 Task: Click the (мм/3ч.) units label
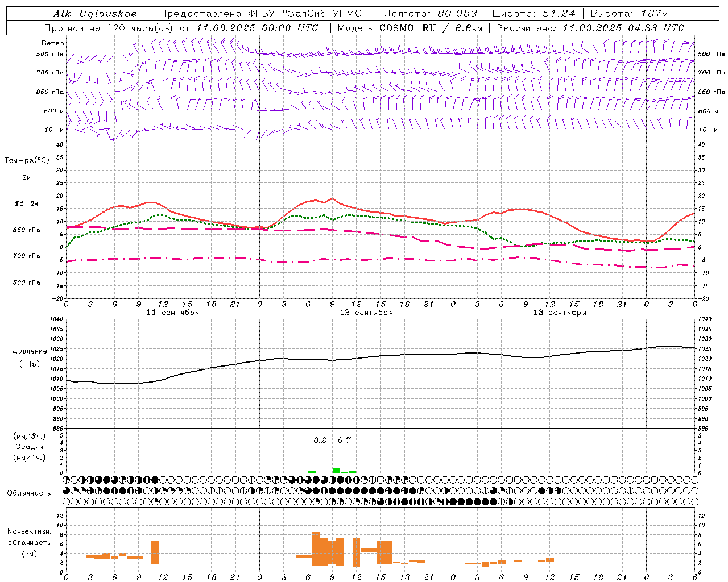pyautogui.click(x=30, y=436)
